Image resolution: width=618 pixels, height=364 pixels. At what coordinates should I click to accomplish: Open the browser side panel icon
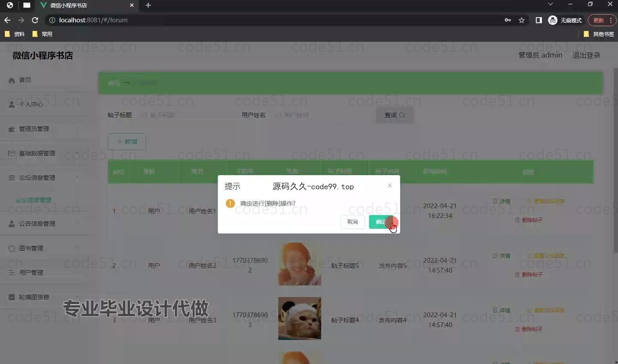(539, 20)
